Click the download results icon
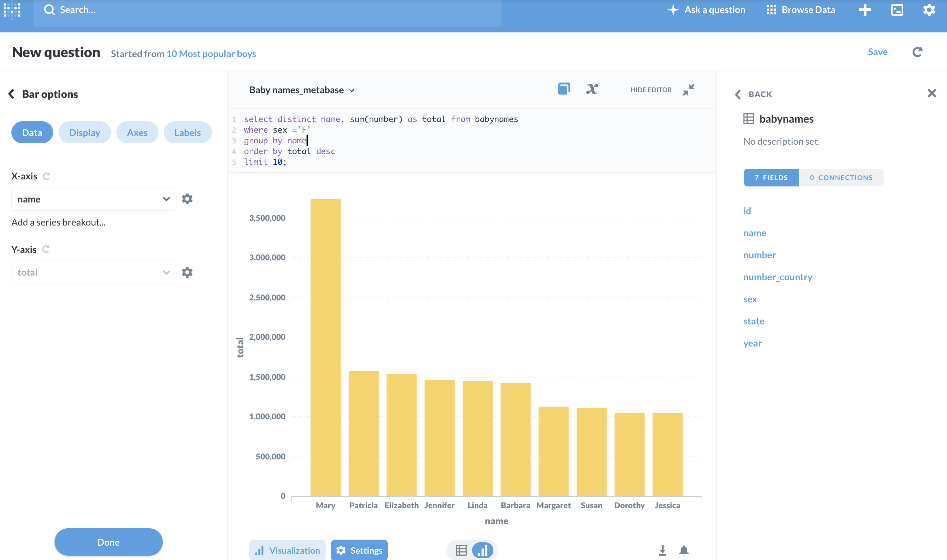Screen dimensions: 947x560 (663, 550)
